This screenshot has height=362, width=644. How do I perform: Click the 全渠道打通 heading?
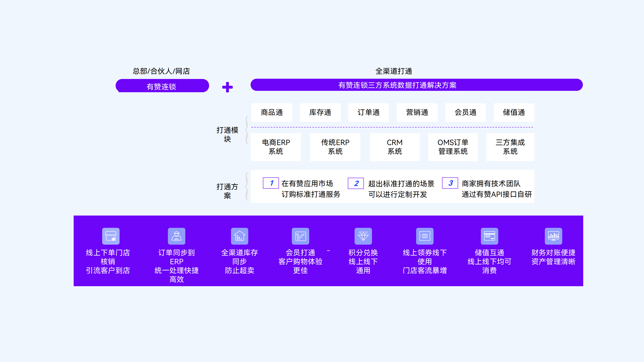click(394, 71)
